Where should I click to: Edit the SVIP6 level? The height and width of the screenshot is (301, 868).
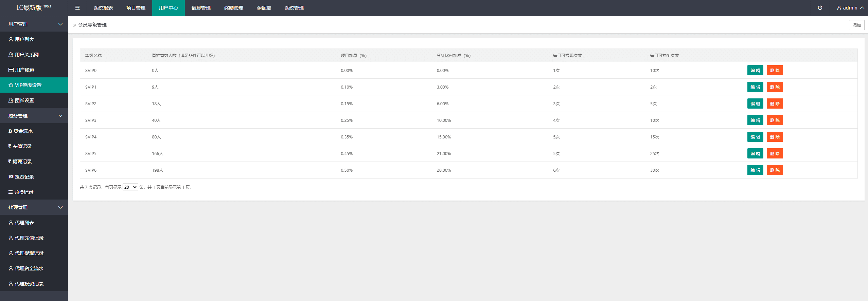click(x=755, y=170)
